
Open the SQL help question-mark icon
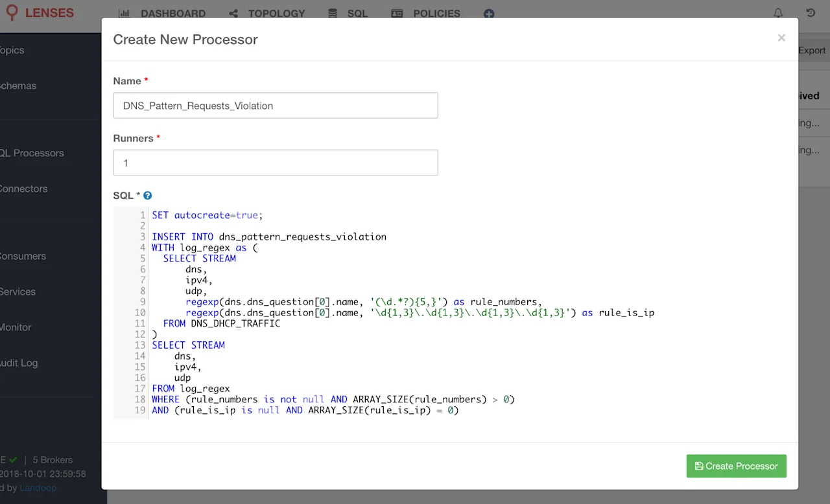pyautogui.click(x=147, y=196)
